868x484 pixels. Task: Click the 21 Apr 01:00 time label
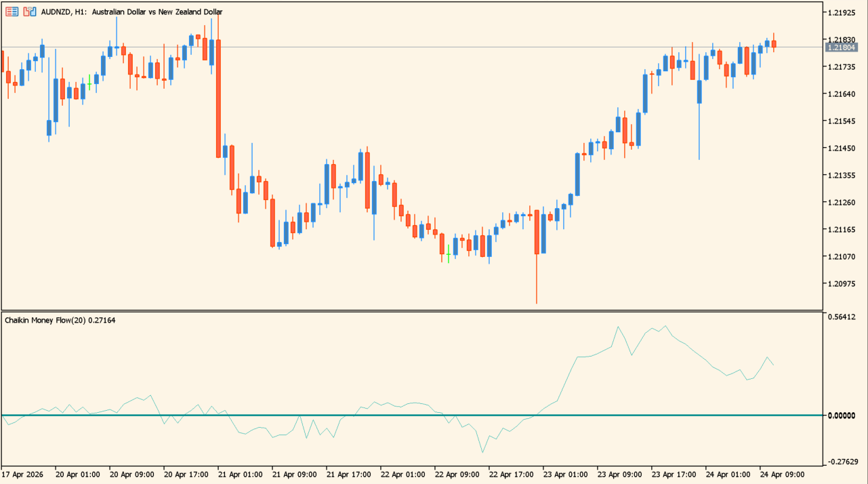[x=240, y=475]
